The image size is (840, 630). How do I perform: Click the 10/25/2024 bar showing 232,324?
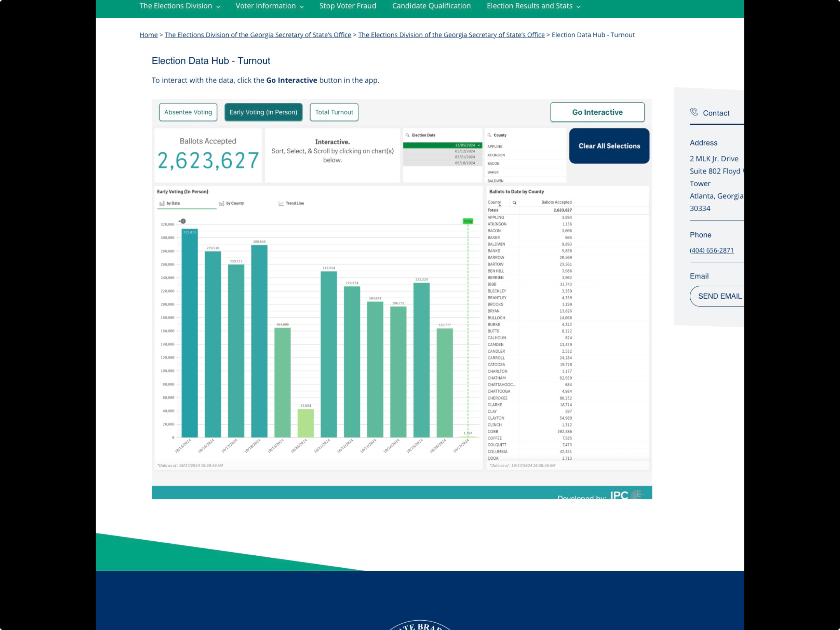coord(422,360)
